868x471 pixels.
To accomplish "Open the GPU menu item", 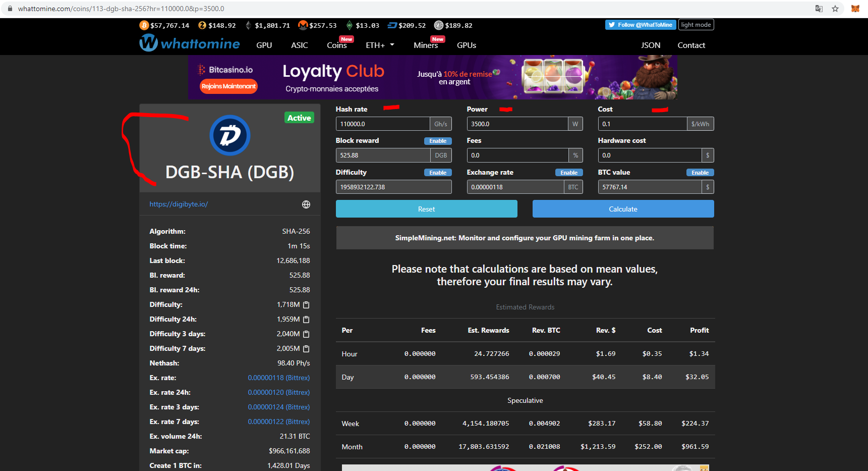I will coord(264,45).
